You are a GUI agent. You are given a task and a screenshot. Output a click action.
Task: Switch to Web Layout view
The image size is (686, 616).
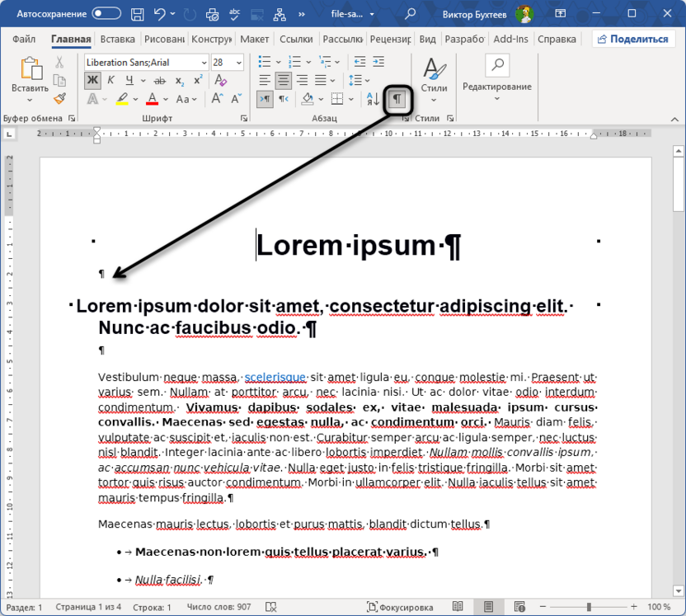point(519,607)
